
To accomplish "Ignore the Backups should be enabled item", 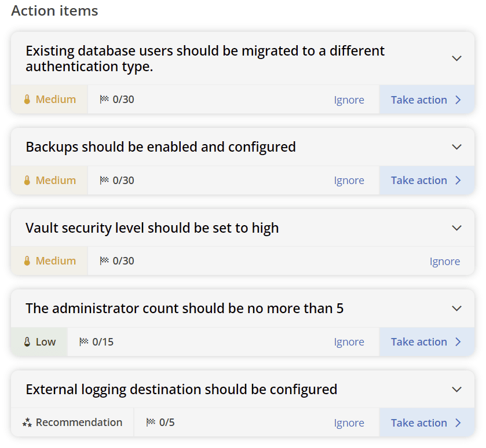I will coord(349,180).
